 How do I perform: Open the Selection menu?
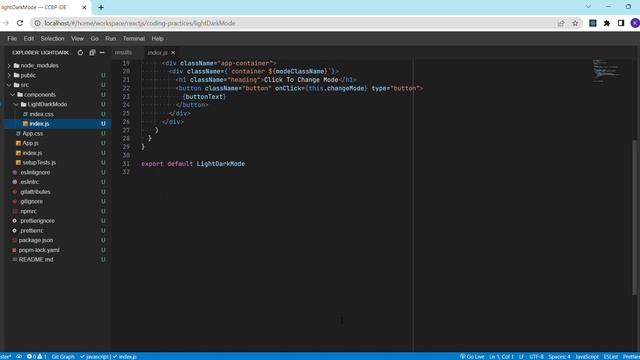[x=52, y=38]
